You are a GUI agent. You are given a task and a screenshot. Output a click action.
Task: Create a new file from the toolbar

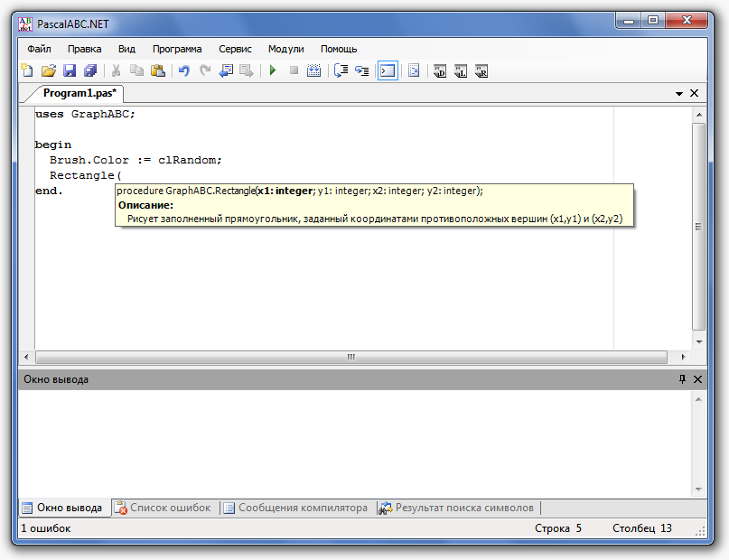pyautogui.click(x=28, y=70)
